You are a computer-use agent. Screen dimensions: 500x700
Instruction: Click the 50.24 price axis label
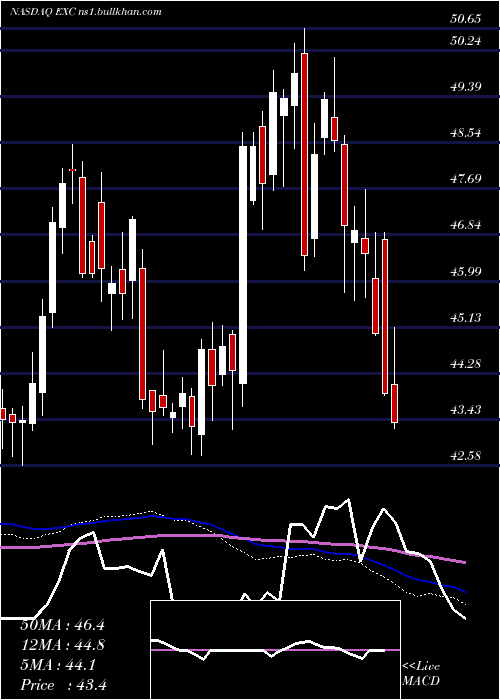pos(466,41)
